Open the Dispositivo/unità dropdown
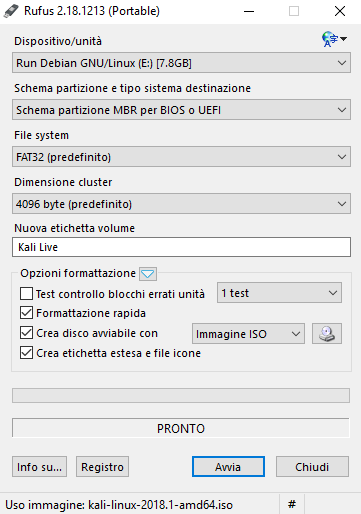 (181, 63)
